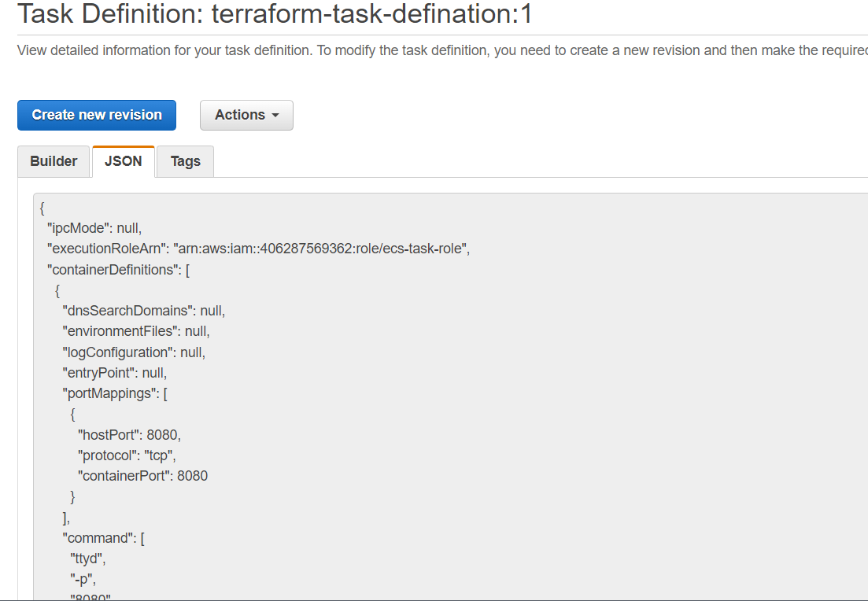The height and width of the screenshot is (601, 868).
Task: Click the Task Definition page heading
Action: coord(275,14)
